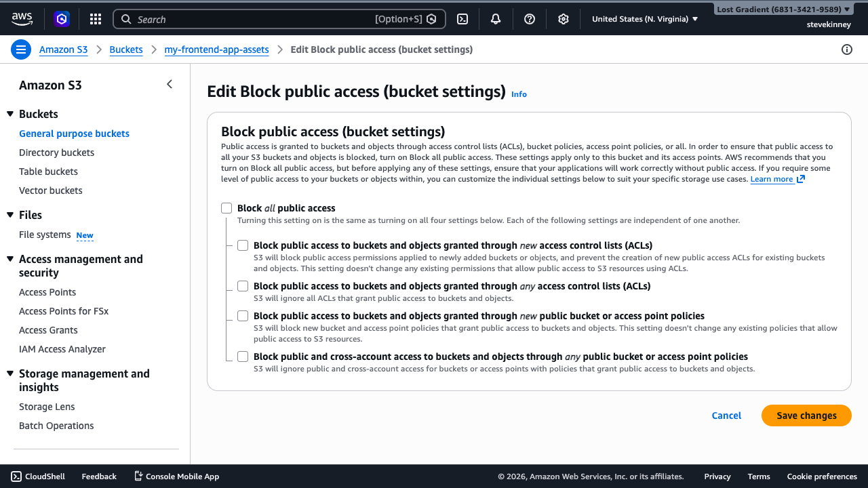Click the stevekinney username text
This screenshot has height=488, width=868.
[828, 24]
